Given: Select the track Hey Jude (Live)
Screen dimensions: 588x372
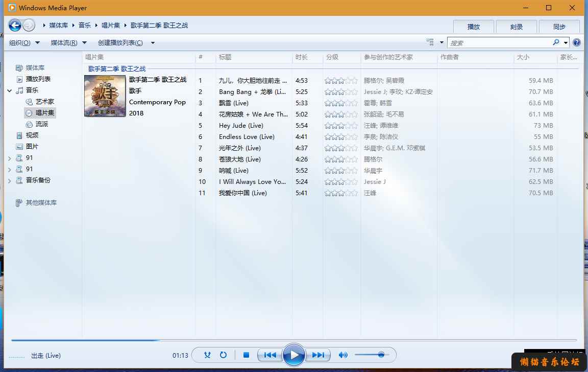Looking at the screenshot, I should point(241,125).
